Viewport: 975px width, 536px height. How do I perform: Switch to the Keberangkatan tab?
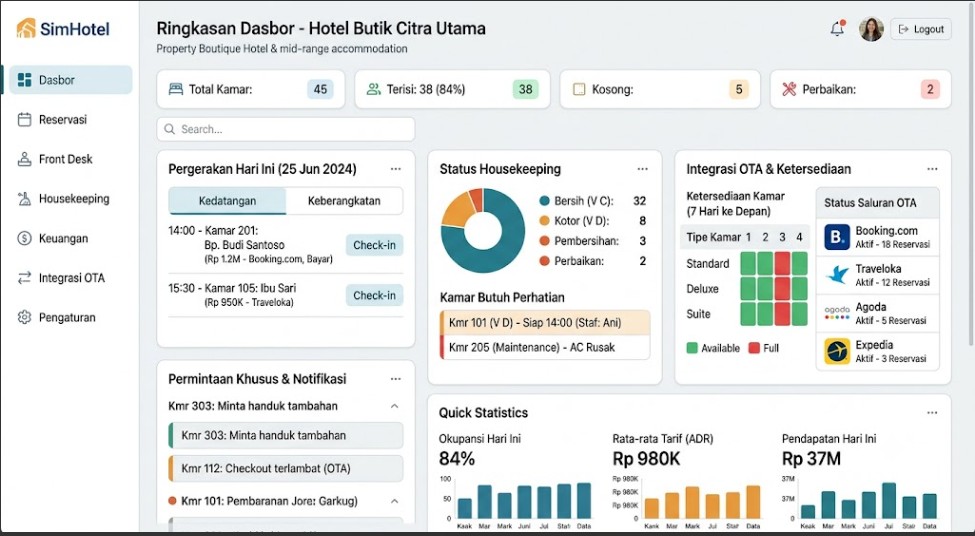coord(344,201)
